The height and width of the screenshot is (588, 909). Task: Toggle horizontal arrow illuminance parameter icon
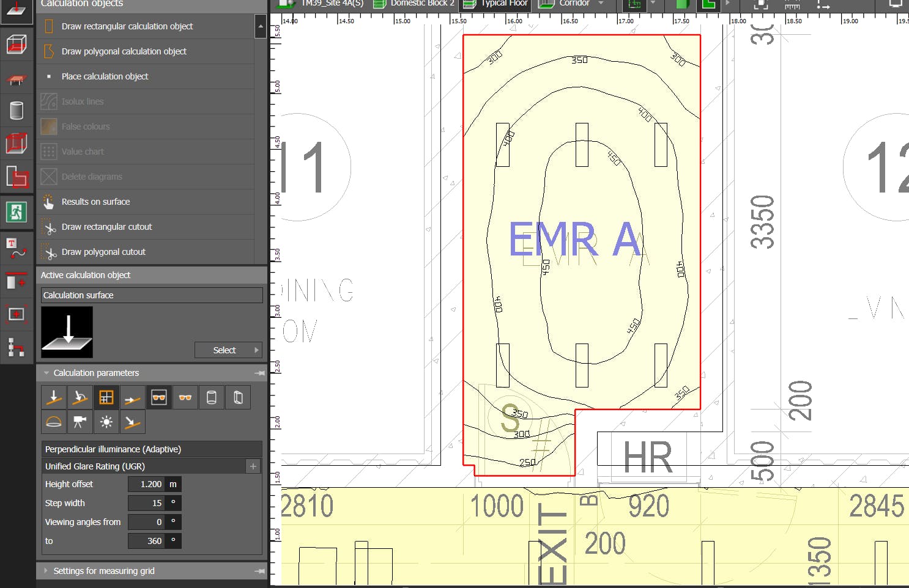click(x=132, y=398)
